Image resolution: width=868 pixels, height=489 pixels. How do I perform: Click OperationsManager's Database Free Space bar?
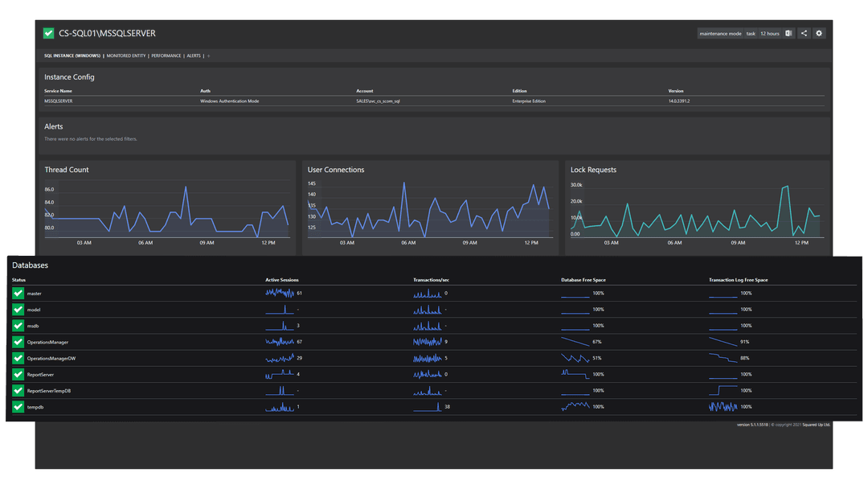click(575, 342)
